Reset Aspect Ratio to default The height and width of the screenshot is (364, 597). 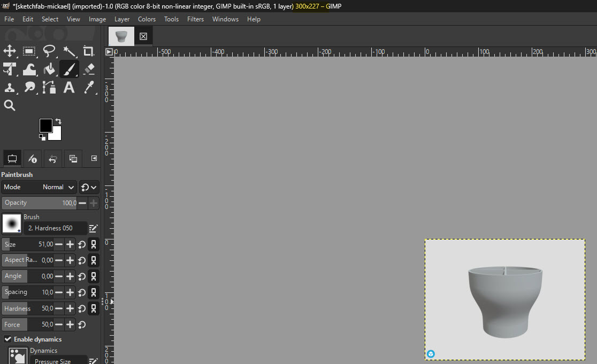click(x=82, y=260)
